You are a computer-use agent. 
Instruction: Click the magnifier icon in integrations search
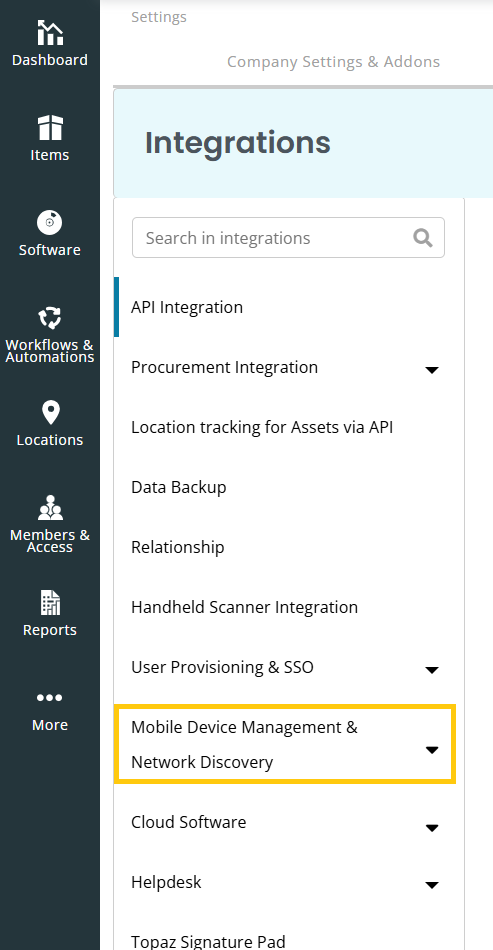423,238
